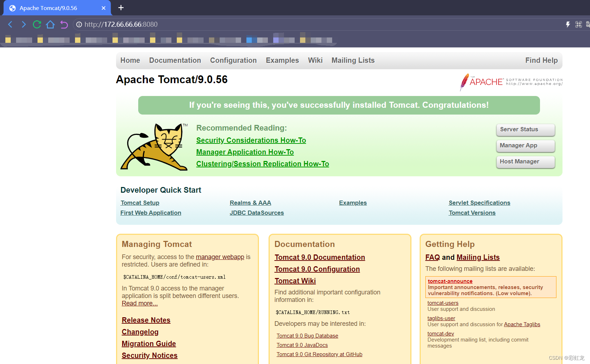Open the Tomcat Wiki link

[x=295, y=281]
